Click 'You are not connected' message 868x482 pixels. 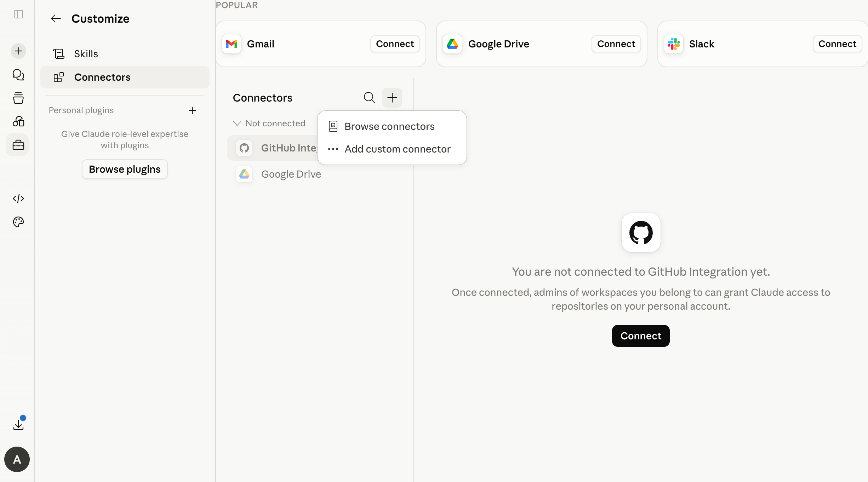click(x=641, y=272)
